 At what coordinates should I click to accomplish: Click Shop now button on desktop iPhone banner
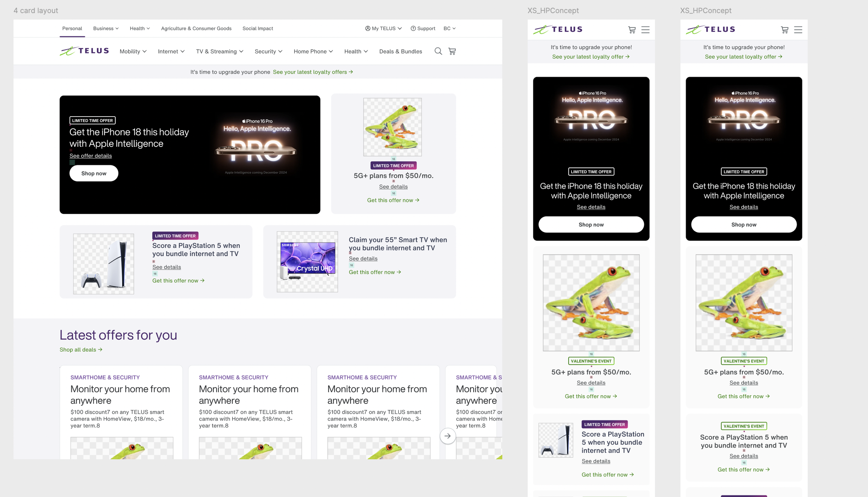pyautogui.click(x=94, y=173)
